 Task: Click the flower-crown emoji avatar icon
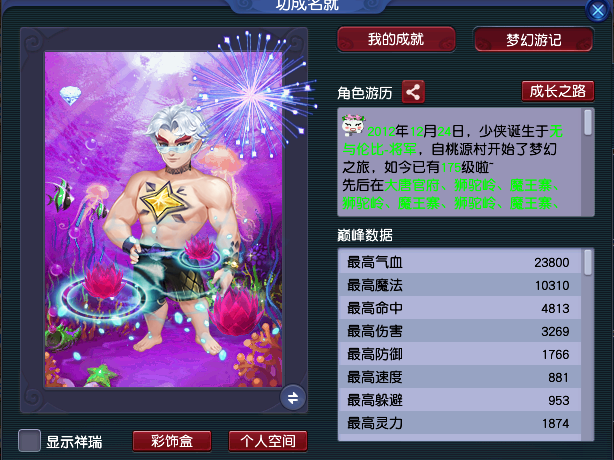(x=353, y=125)
